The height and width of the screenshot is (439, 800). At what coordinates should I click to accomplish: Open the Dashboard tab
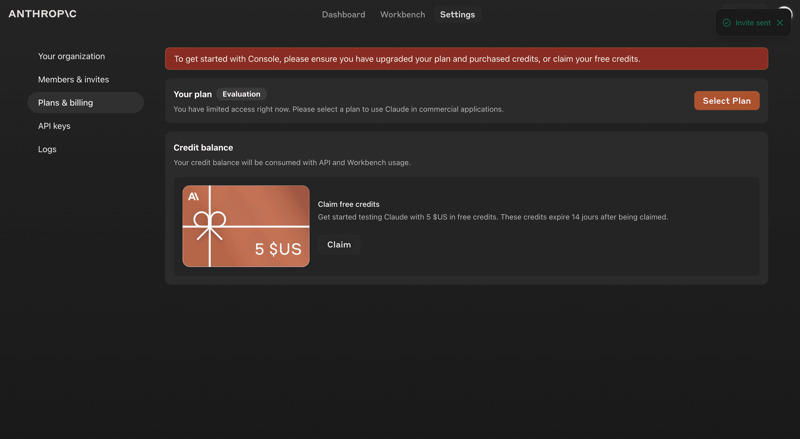(x=343, y=14)
